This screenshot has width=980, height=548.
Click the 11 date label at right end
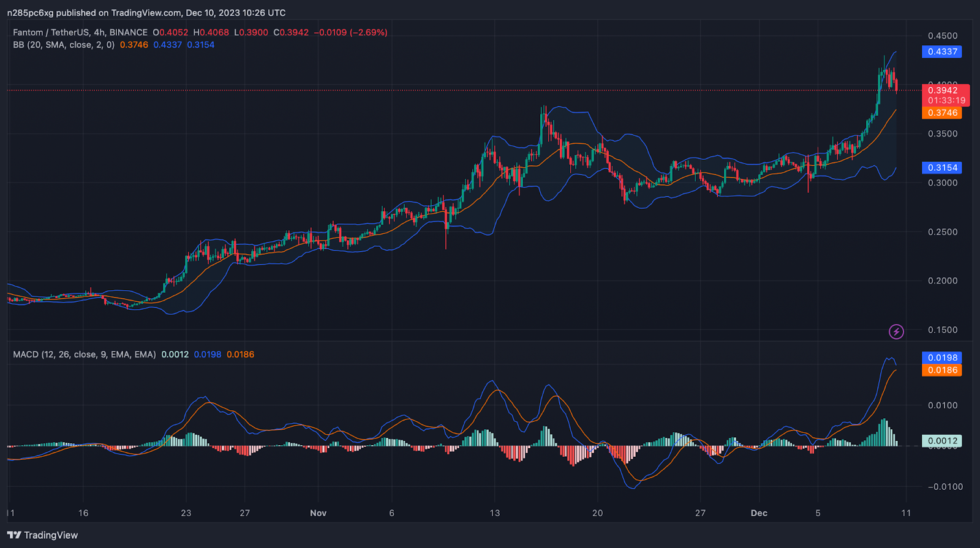906,513
